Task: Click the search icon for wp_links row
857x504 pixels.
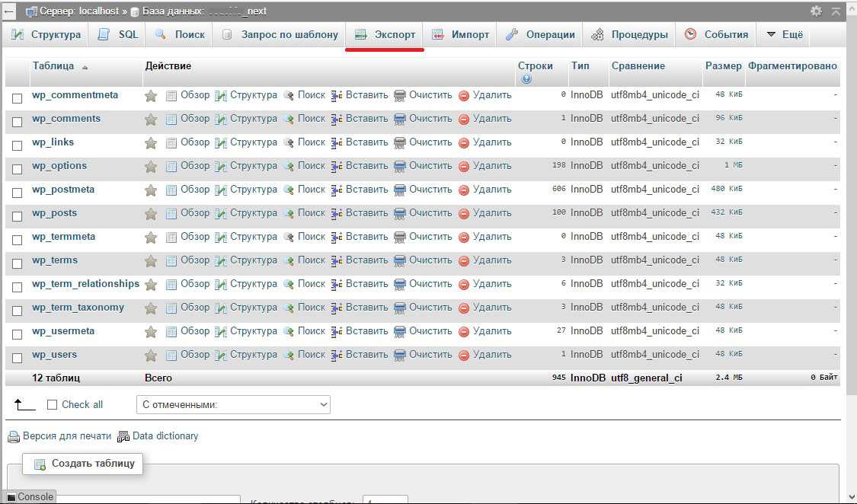Action: coord(289,143)
